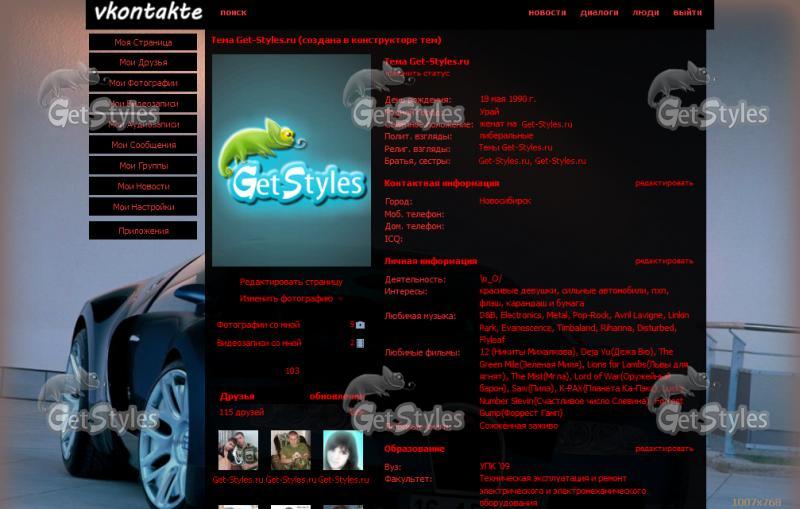
Task: Click the Личная информация section heading
Action: click(x=431, y=261)
